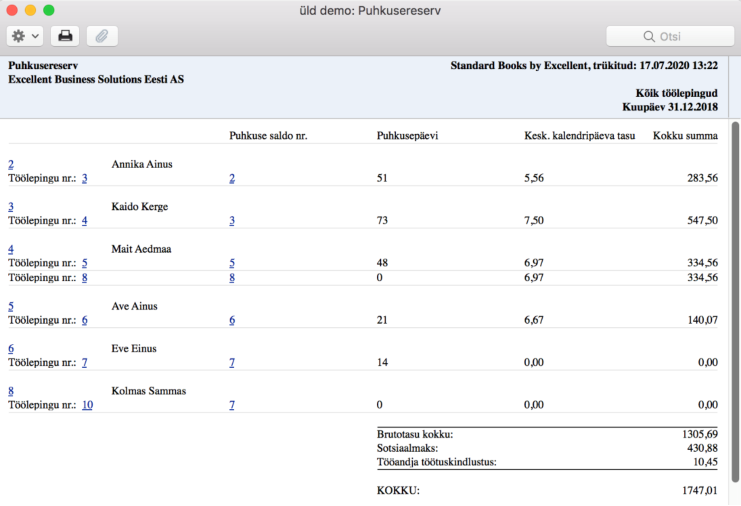
Task: Open Puhkuse saldo nr. 3 link
Action: pyautogui.click(x=232, y=221)
